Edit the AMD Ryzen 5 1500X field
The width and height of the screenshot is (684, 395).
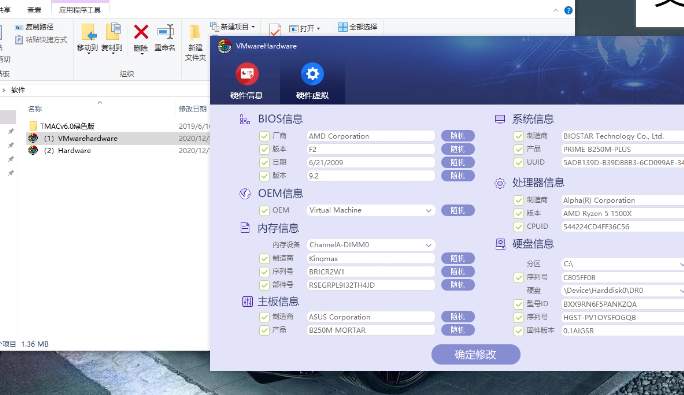click(x=622, y=213)
